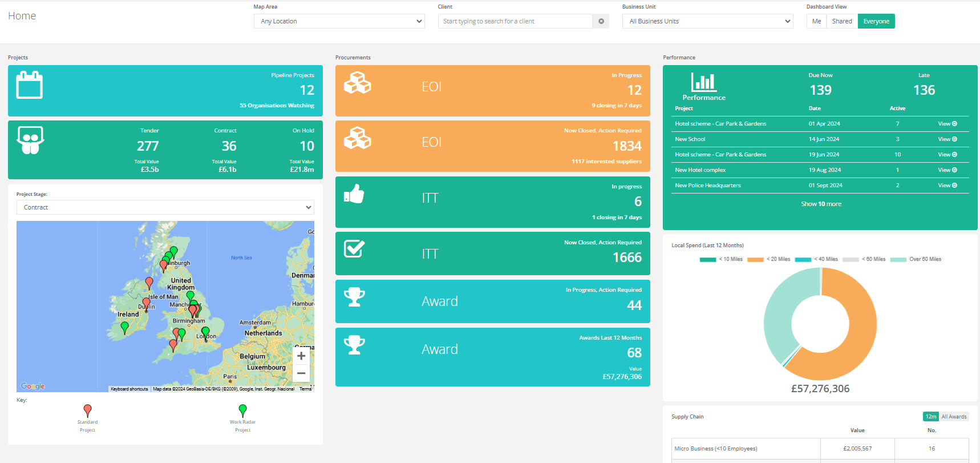Zoom in on the map with the plus button
Screen dimensions: 980x463
[301, 356]
